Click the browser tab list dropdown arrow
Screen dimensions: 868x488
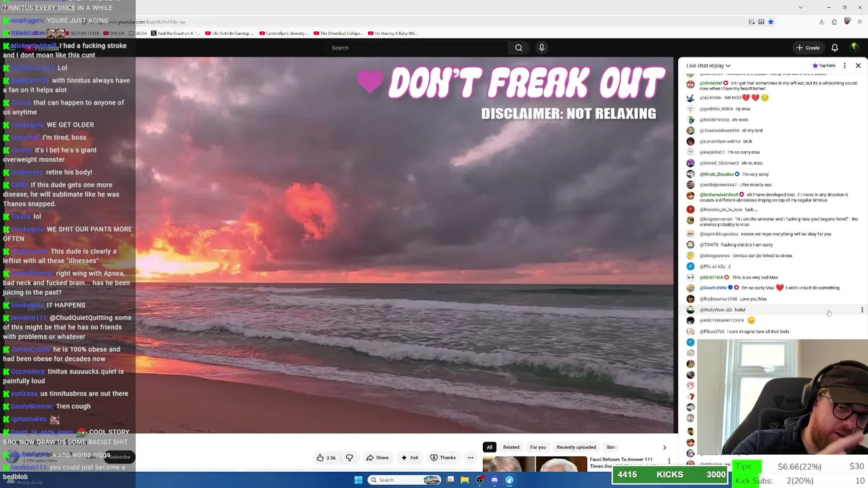point(800,7)
